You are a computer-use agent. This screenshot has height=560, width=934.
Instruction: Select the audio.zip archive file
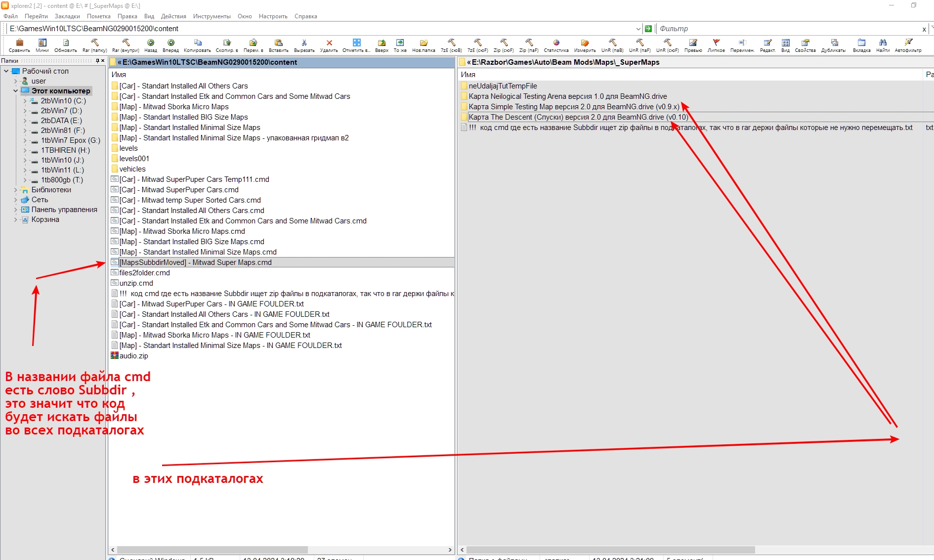tap(133, 356)
